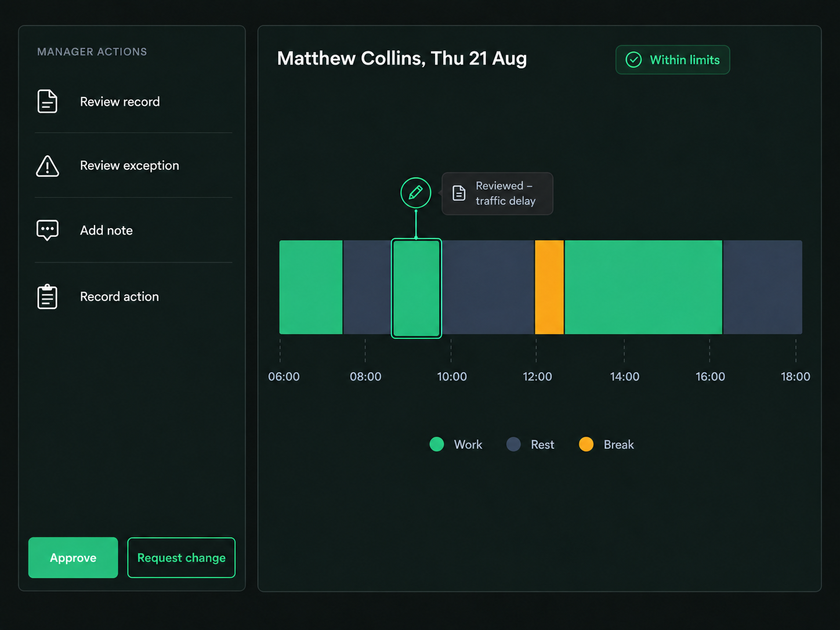Open Review exception via the warning triangle icon
The height and width of the screenshot is (630, 840).
click(x=48, y=166)
